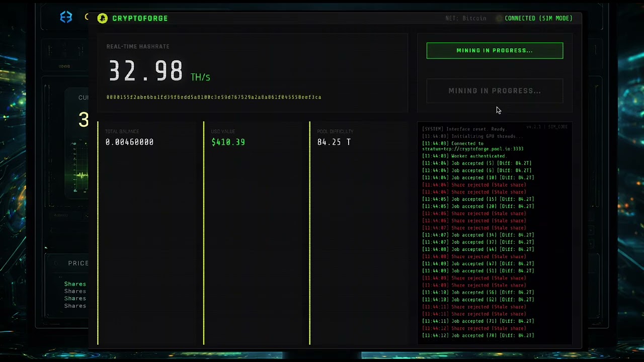644x362 pixels.
Task: Click the CRYPTOFORGE title text
Action: [x=140, y=19]
